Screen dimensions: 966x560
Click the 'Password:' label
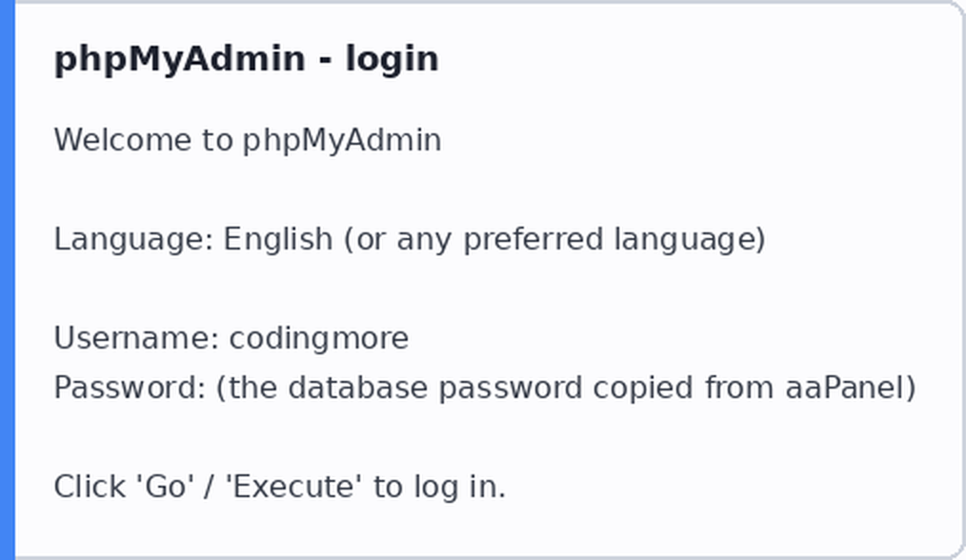point(130,389)
